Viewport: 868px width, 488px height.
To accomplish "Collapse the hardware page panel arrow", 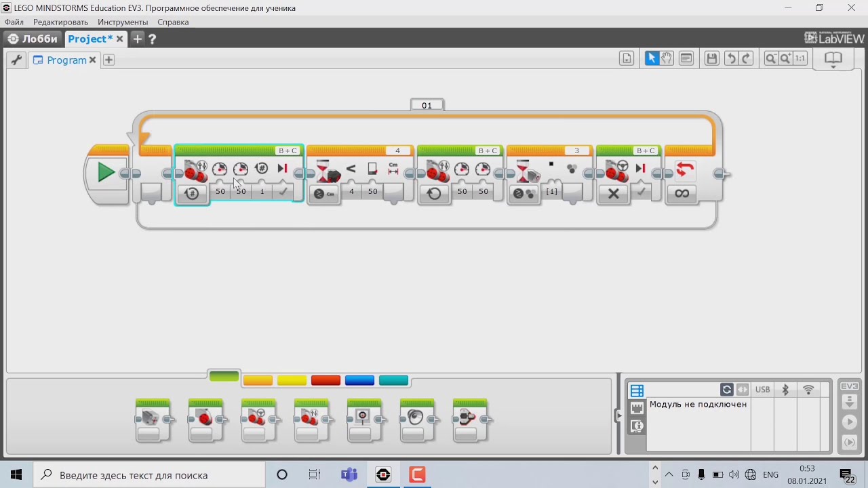I will 618,416.
